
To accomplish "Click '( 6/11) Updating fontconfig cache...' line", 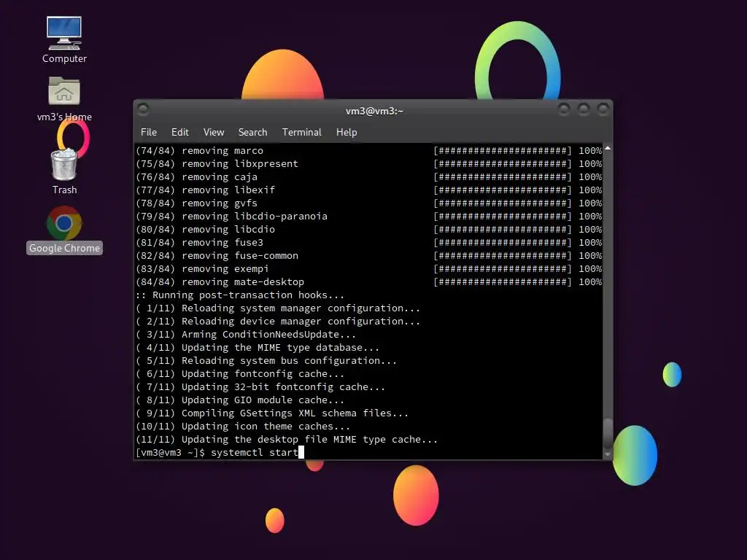I will pos(239,374).
